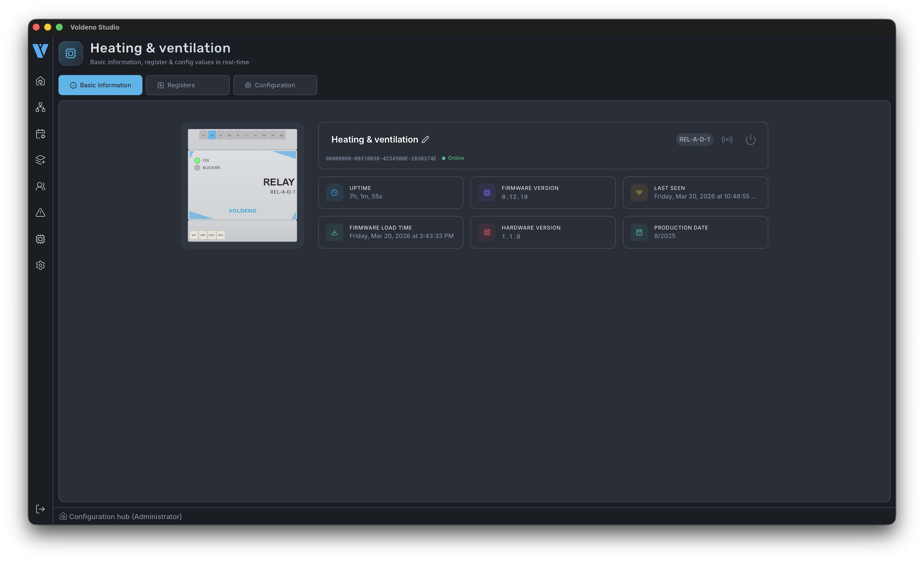Viewport: 924px width, 562px height.
Task: Switch to the Basic information tab
Action: 100,85
